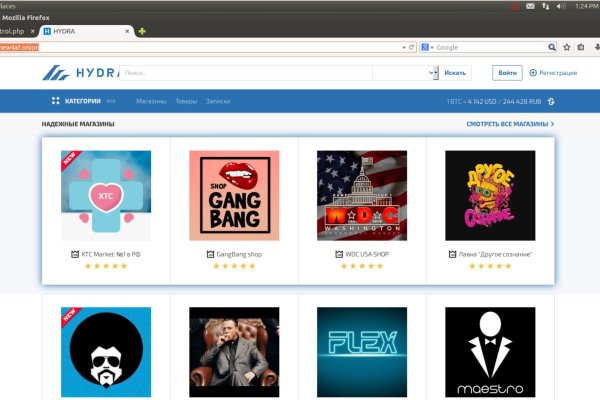Click the maestro shop thumbnail

[490, 352]
